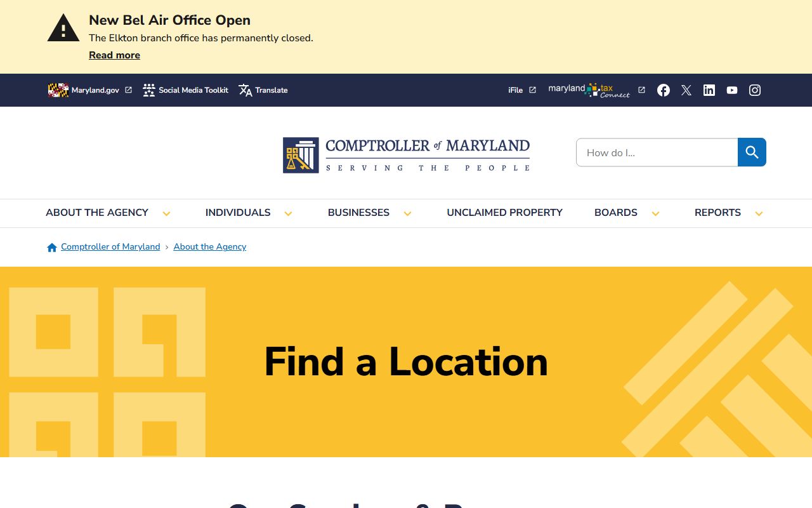Open the LinkedIn icon
Screen dimensions: 812x508
(x=709, y=90)
